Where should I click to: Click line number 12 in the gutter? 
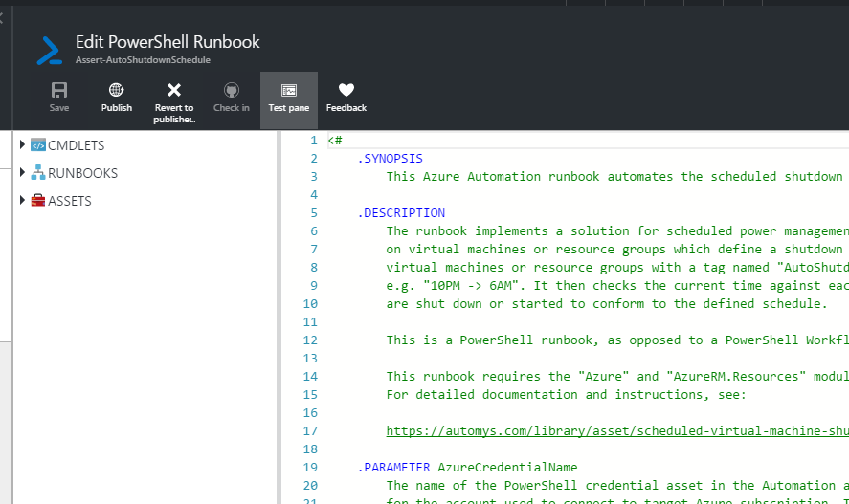pyautogui.click(x=310, y=340)
